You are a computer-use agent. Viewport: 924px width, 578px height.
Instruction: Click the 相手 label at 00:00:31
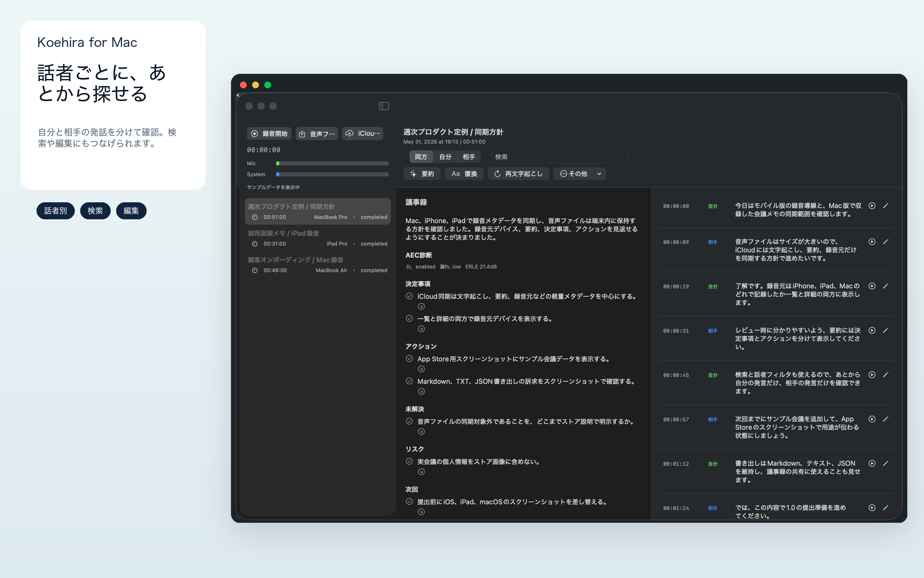[713, 331]
